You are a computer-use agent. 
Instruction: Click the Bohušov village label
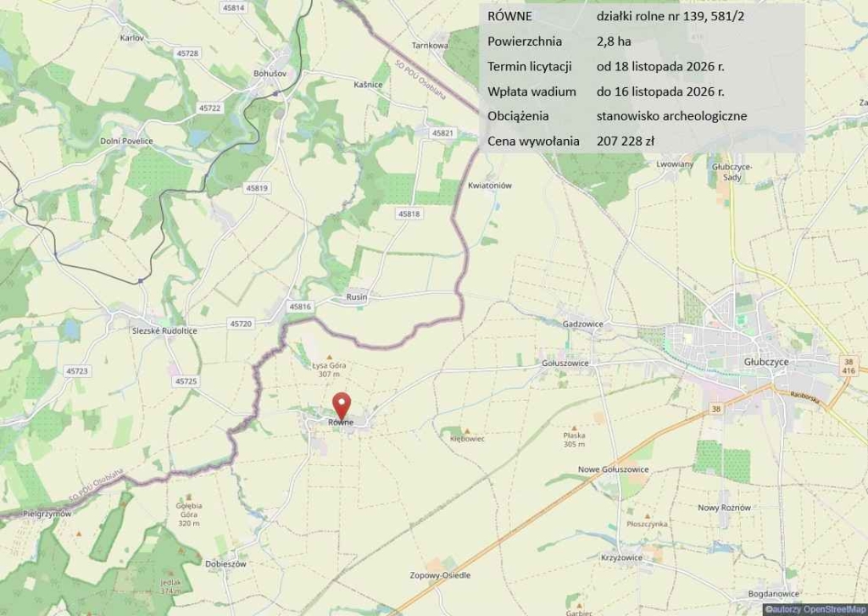(270, 73)
